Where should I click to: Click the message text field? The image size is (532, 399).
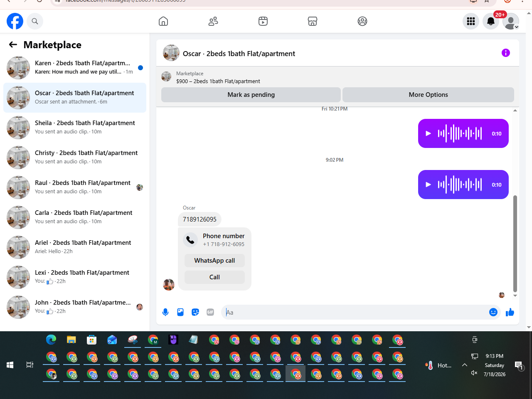pos(355,312)
